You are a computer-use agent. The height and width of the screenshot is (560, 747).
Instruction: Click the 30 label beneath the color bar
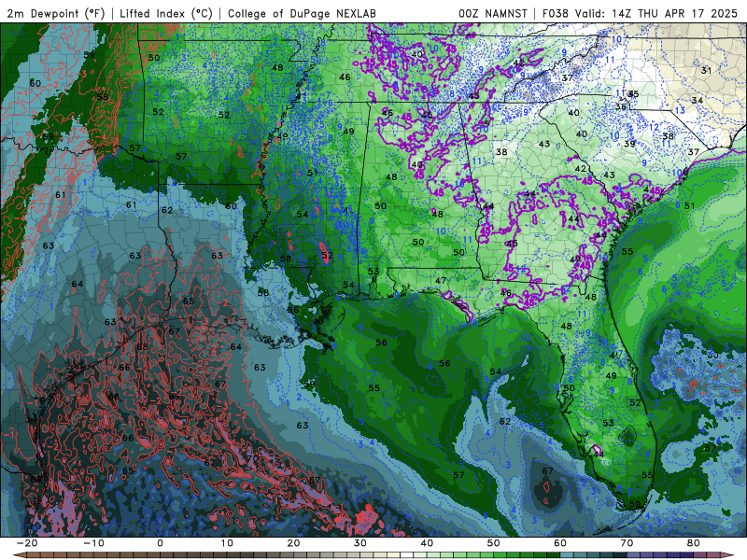coord(360,543)
